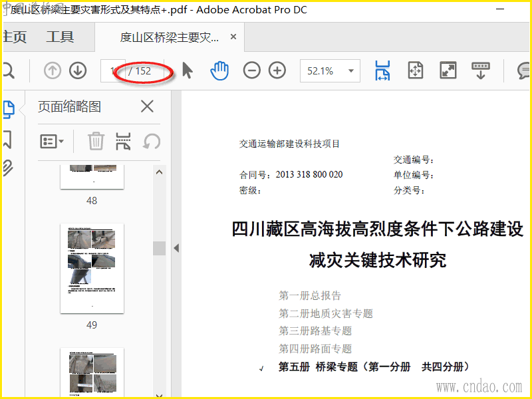Screen dimensions: 532x399
Task: Select the arrow selection tool
Action: point(188,70)
